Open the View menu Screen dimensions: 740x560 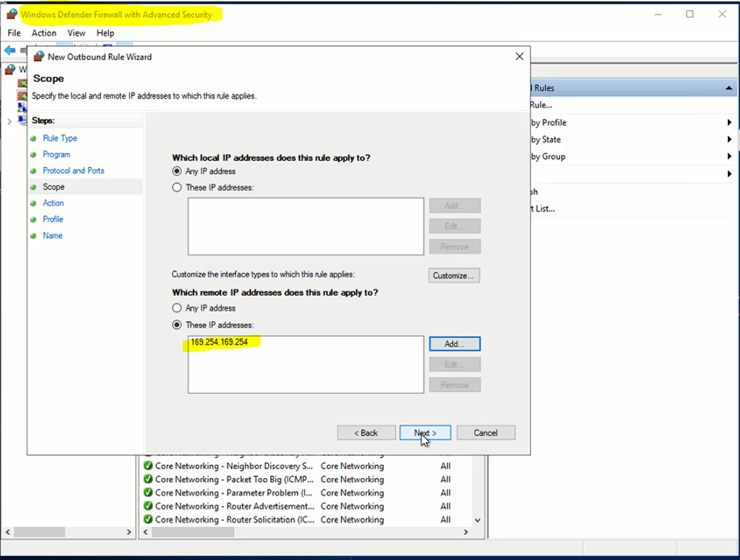(x=76, y=33)
